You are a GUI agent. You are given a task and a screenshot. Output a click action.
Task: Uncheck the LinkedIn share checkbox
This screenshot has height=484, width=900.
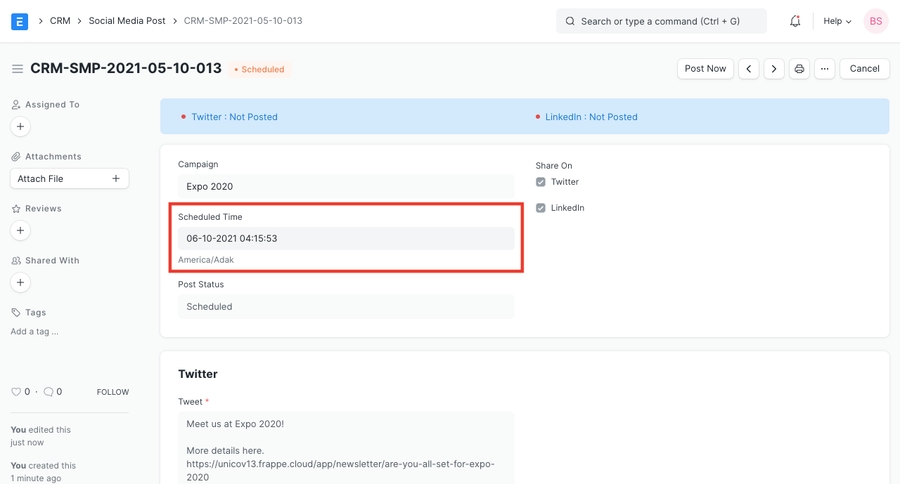pyautogui.click(x=541, y=208)
